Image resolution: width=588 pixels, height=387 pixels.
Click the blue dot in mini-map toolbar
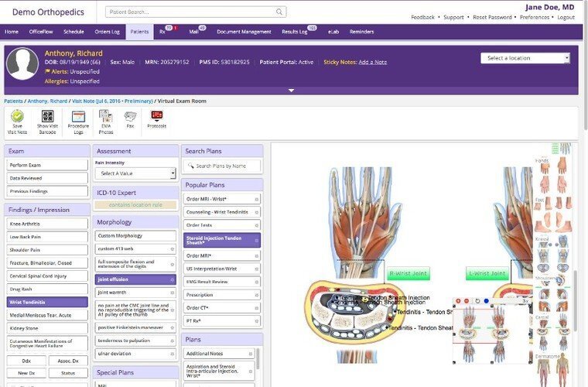coord(486,301)
